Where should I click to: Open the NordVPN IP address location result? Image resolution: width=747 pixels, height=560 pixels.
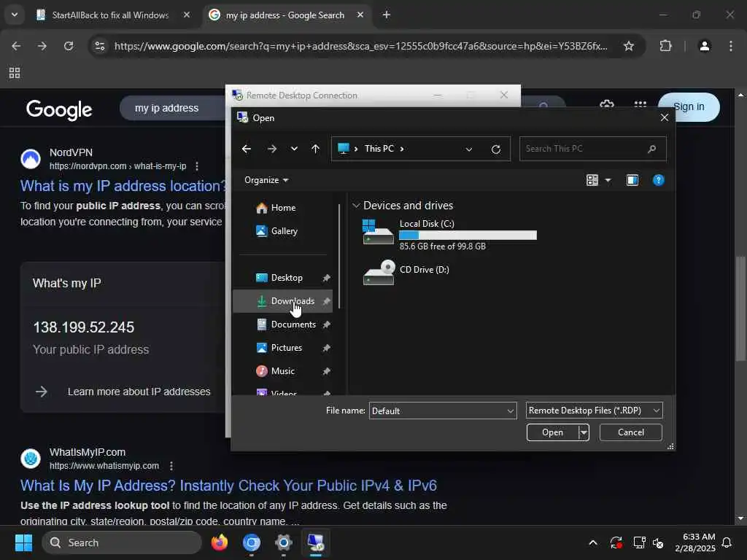(123, 186)
